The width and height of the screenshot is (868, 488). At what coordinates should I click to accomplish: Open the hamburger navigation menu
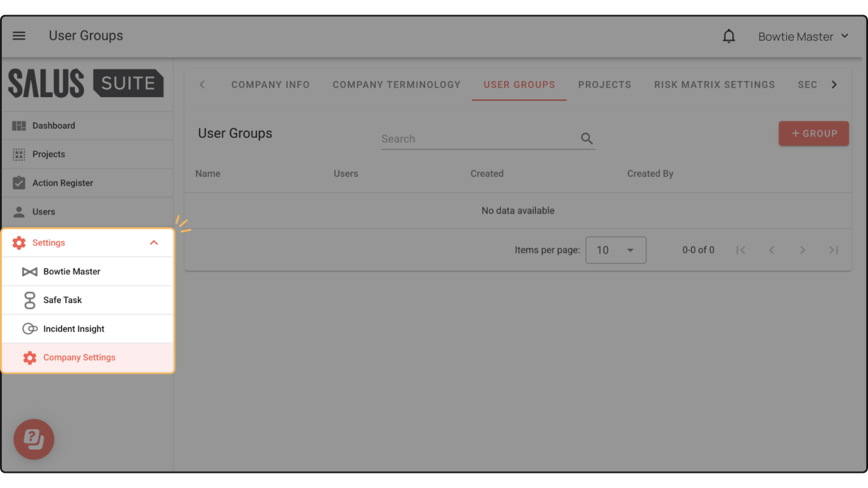coord(19,35)
